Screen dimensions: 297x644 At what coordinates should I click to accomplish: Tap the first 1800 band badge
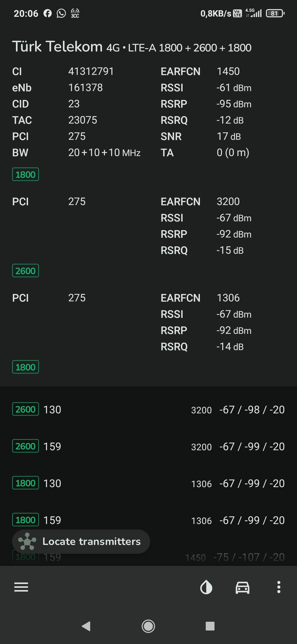[26, 174]
